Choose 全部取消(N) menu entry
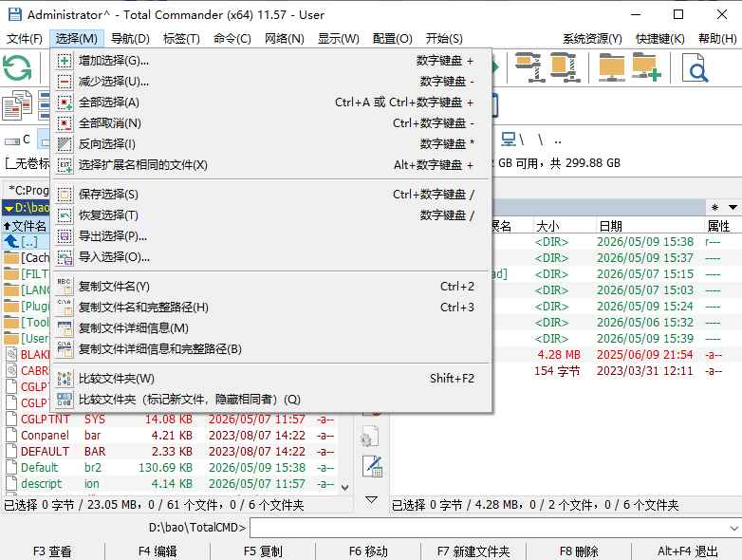Screen dimensions: 742x560 coord(271,123)
